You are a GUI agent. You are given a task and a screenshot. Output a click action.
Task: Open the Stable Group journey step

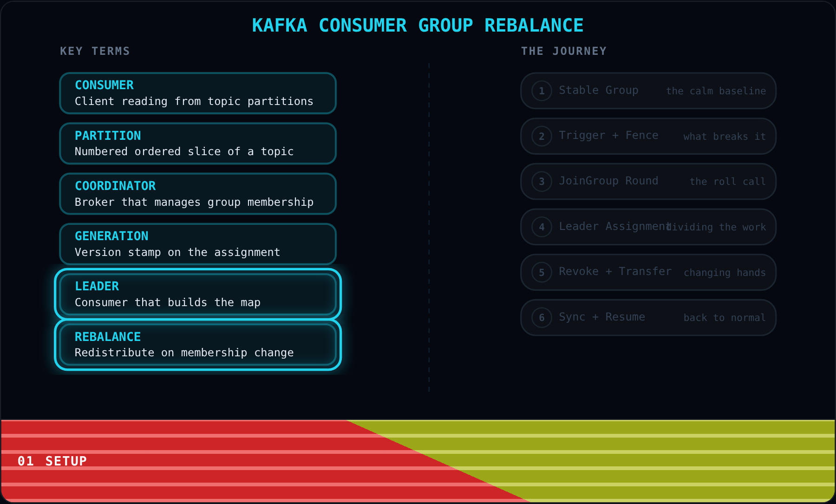(648, 91)
